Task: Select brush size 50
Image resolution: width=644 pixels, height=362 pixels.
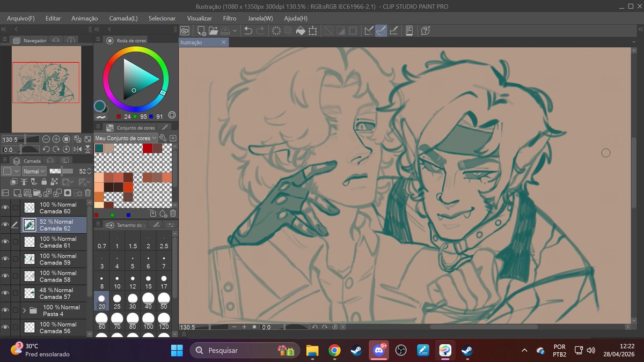Action: [x=164, y=301]
